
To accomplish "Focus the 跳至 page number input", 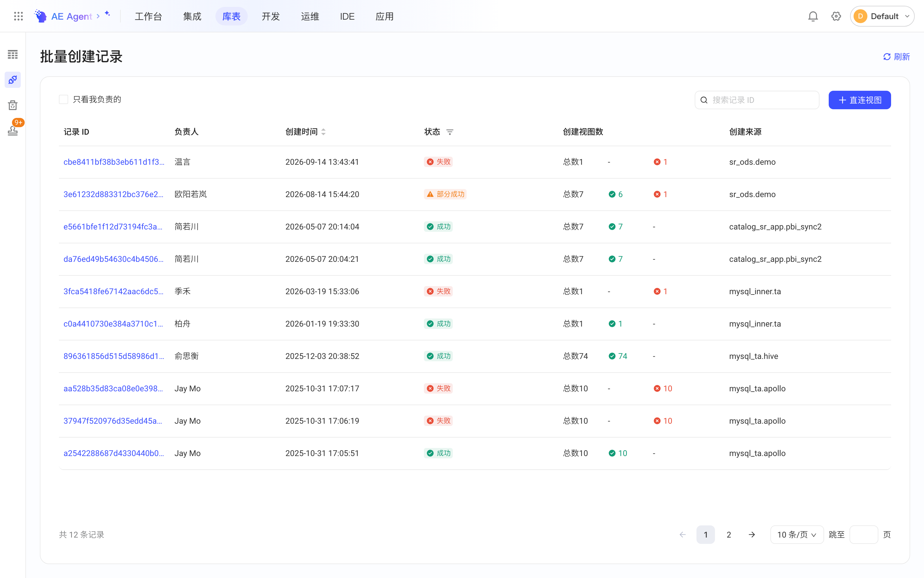I will [864, 535].
